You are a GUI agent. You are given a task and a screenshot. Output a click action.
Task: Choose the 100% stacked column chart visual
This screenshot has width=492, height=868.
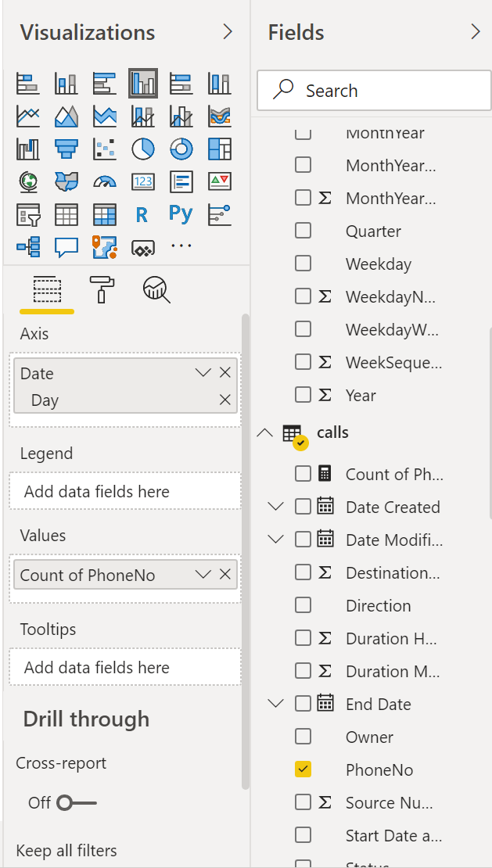click(x=220, y=84)
